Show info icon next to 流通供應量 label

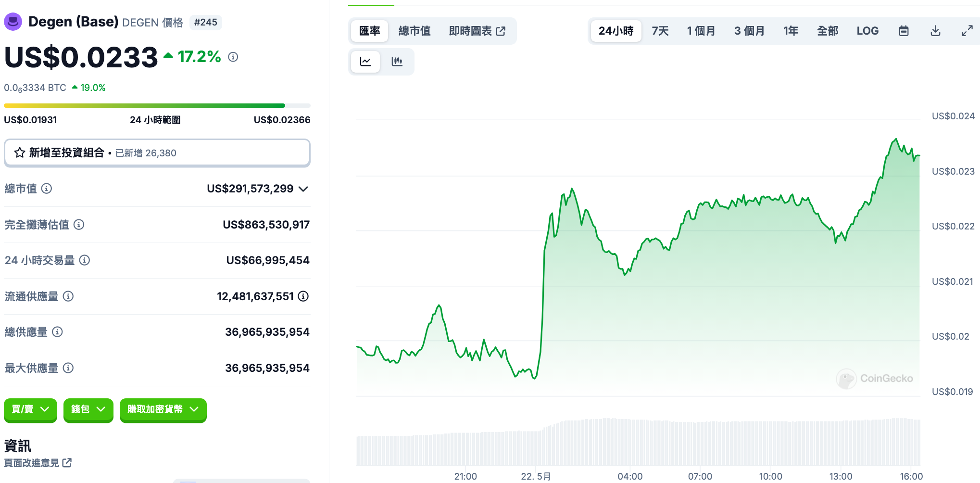click(68, 296)
